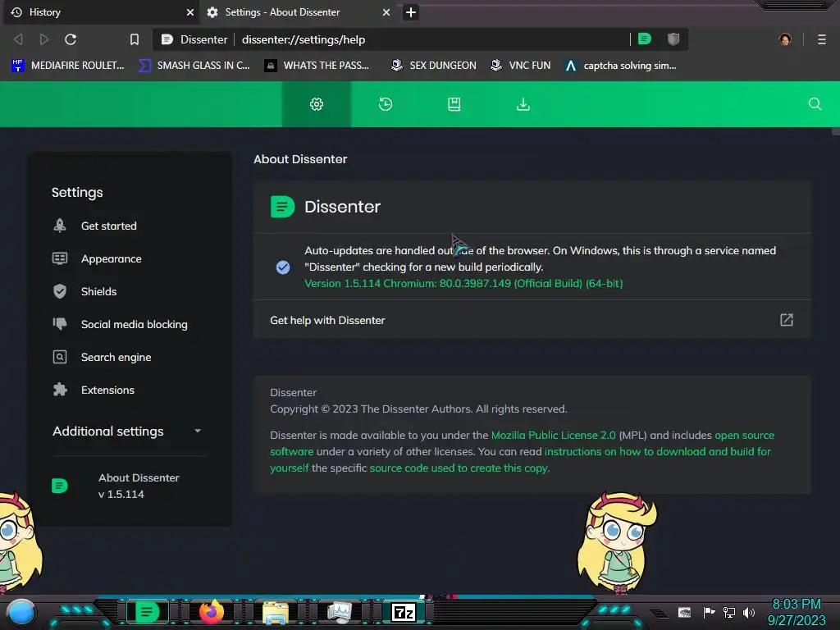Viewport: 840px width, 630px height.
Task: Open source code used to create this copy link
Action: [459, 468]
